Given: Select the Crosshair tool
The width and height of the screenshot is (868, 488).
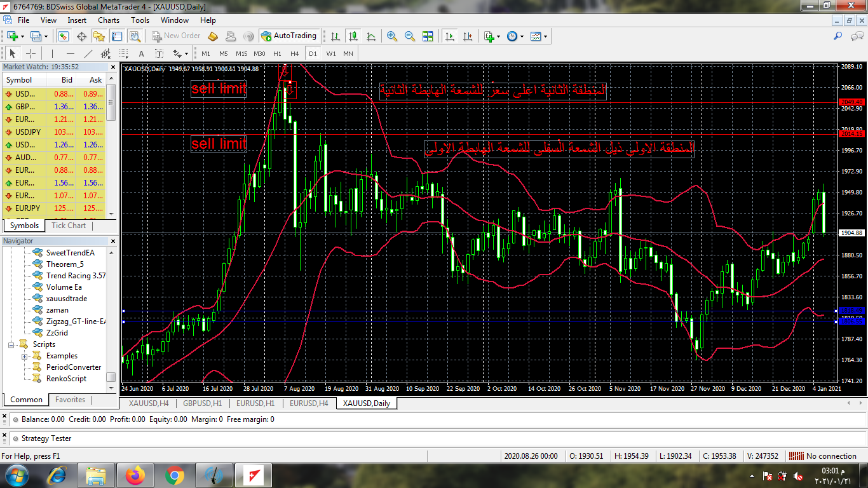Looking at the screenshot, I should (30, 53).
